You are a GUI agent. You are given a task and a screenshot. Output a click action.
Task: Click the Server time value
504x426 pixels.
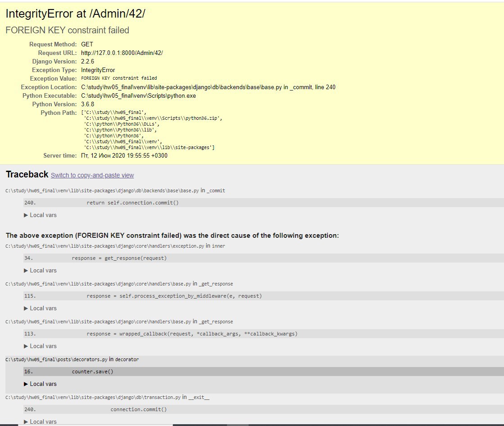tap(124, 155)
